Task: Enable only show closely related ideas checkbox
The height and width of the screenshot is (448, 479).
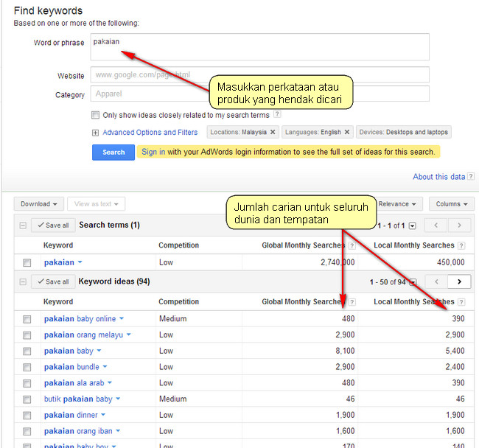Action: tap(96, 115)
